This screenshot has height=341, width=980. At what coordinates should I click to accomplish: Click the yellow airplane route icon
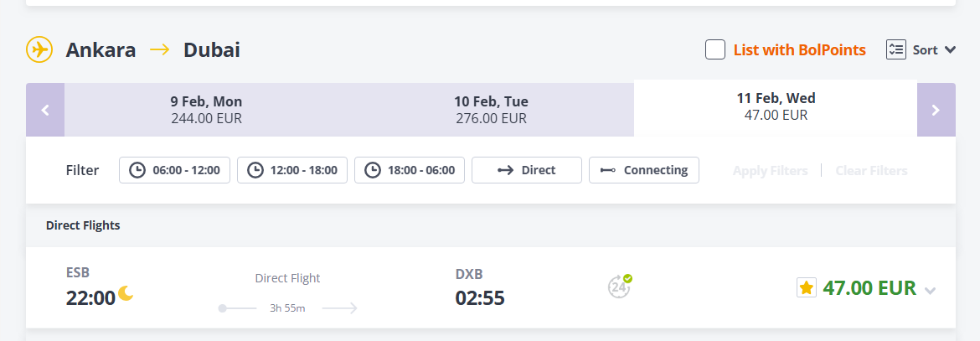coord(39,49)
